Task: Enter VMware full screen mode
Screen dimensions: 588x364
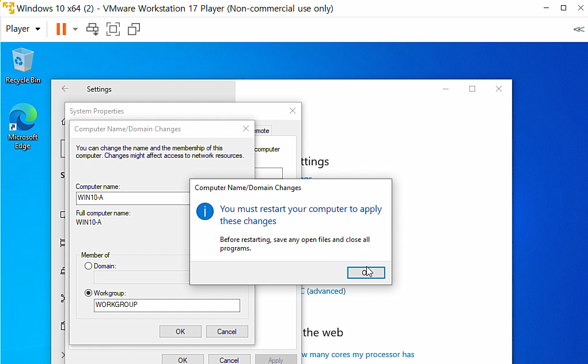Action: pyautogui.click(x=113, y=29)
